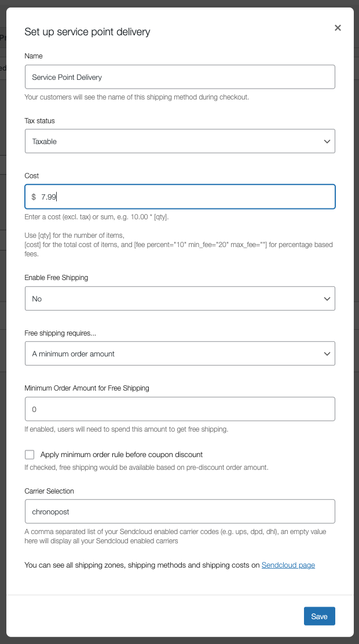Click the Carrier Selection field containing chronopost

[x=180, y=511]
